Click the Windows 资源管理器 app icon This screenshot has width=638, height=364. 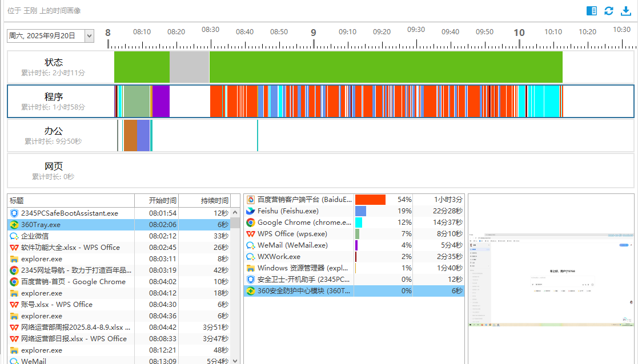click(251, 268)
